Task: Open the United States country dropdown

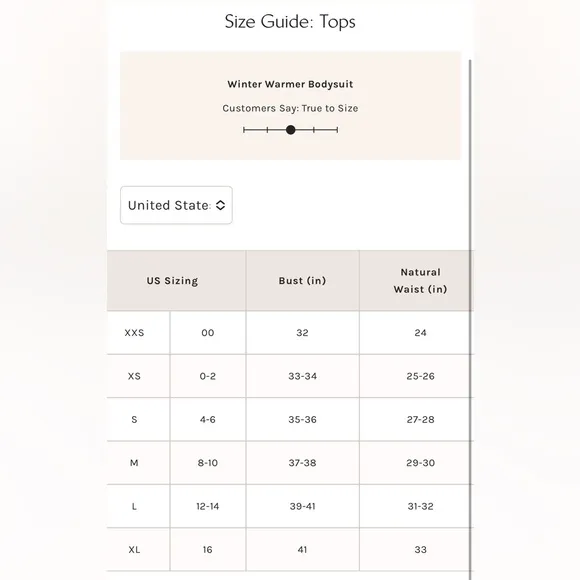Action: (x=176, y=205)
